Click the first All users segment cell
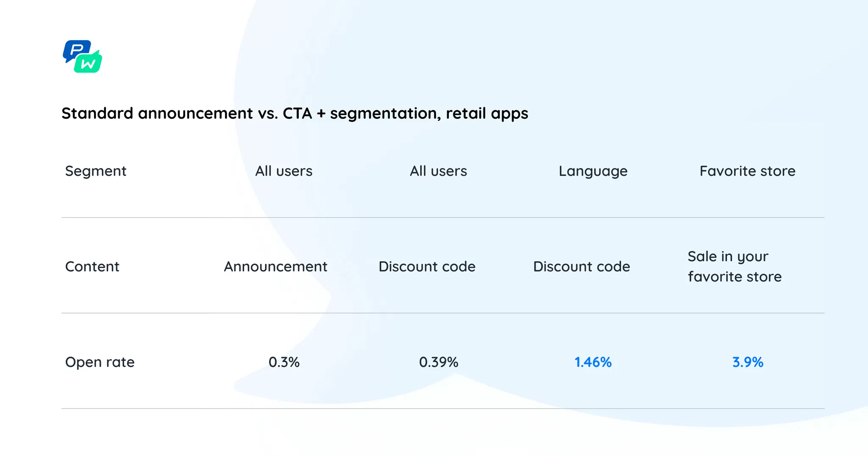This screenshot has width=868, height=456. point(284,171)
